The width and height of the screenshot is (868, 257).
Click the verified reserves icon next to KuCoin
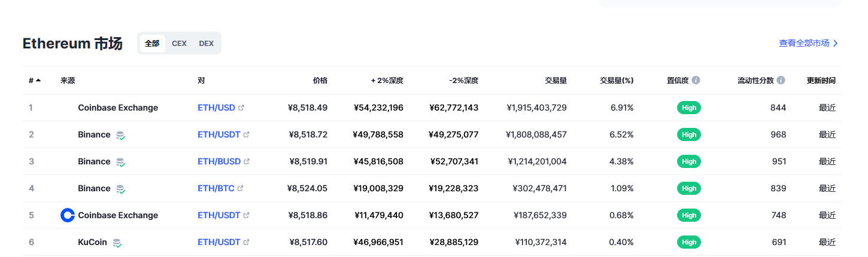tap(117, 243)
